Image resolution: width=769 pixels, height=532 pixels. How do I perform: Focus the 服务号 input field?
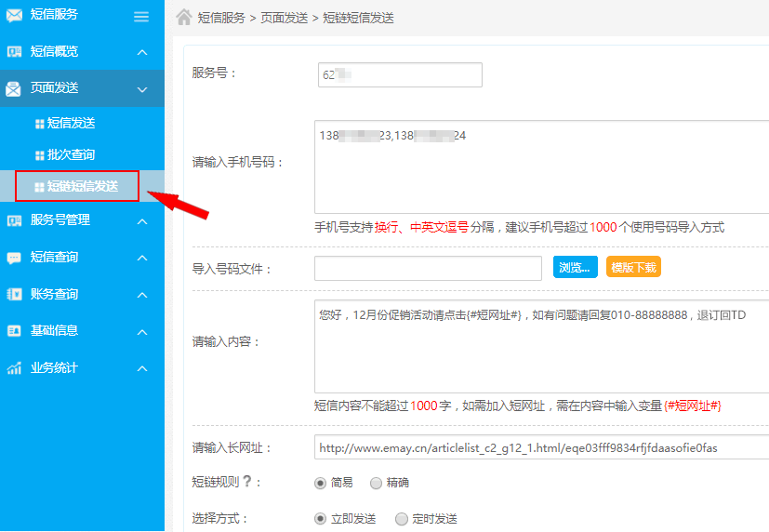click(400, 75)
